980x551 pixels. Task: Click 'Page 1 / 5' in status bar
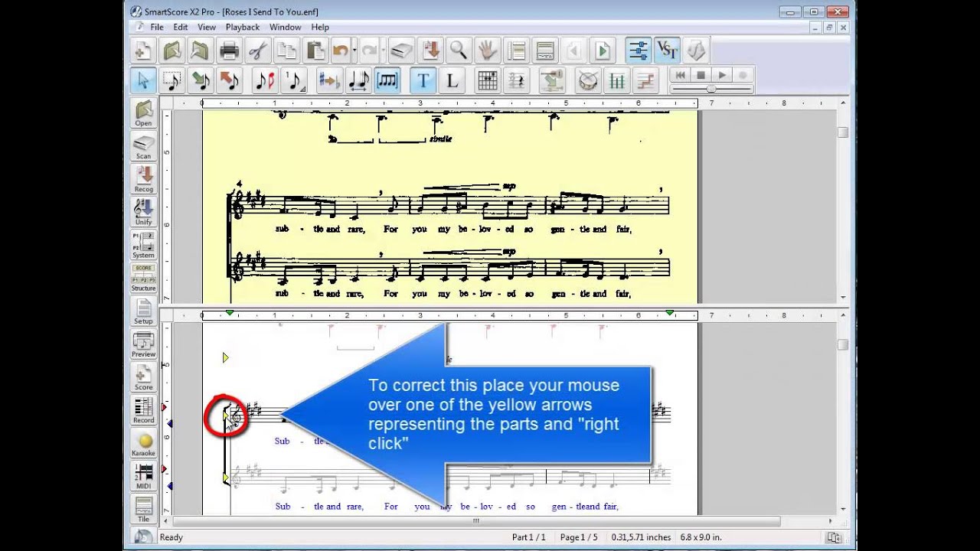[x=579, y=537]
